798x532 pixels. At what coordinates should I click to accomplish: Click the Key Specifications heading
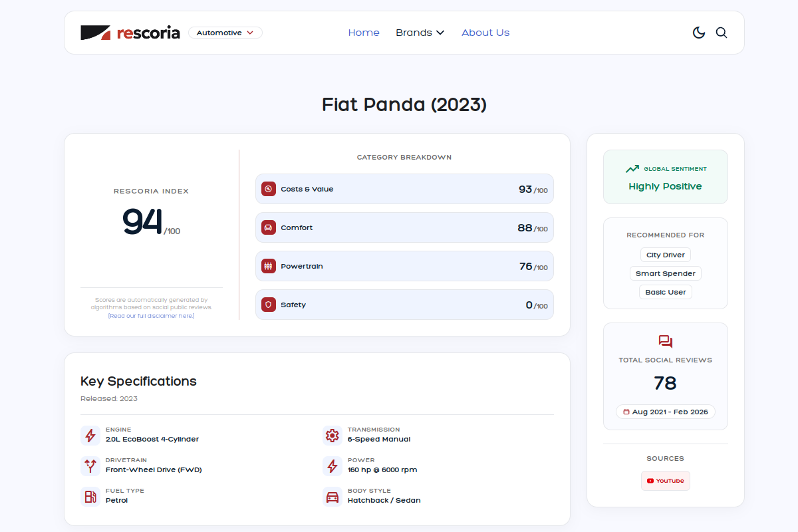click(x=138, y=382)
